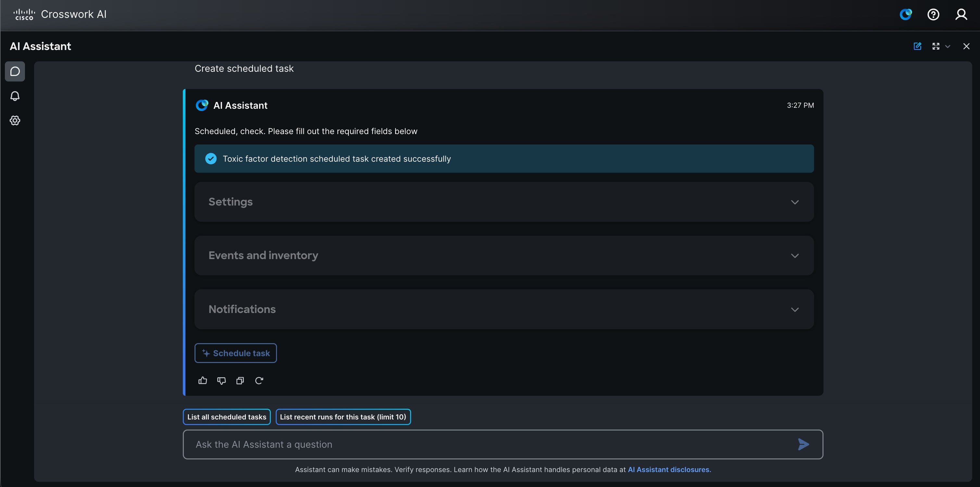Screen dimensions: 980x487
Task: Copy the assistant response
Action: click(x=240, y=381)
